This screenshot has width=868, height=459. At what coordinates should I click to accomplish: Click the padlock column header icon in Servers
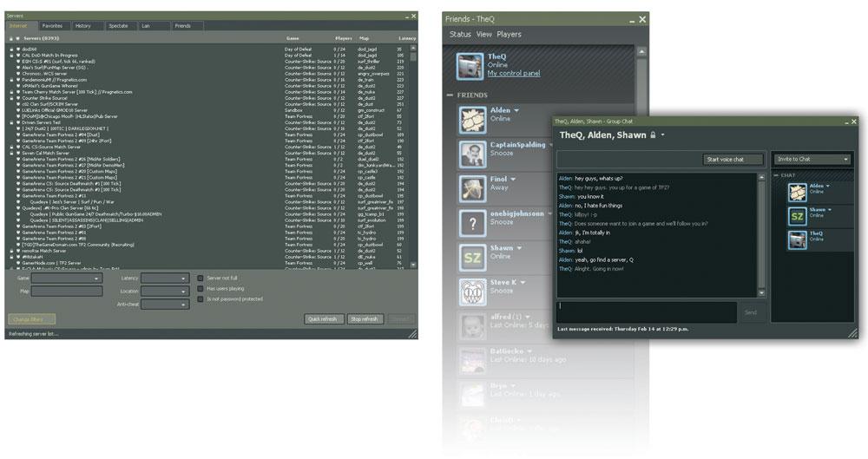tap(10, 39)
